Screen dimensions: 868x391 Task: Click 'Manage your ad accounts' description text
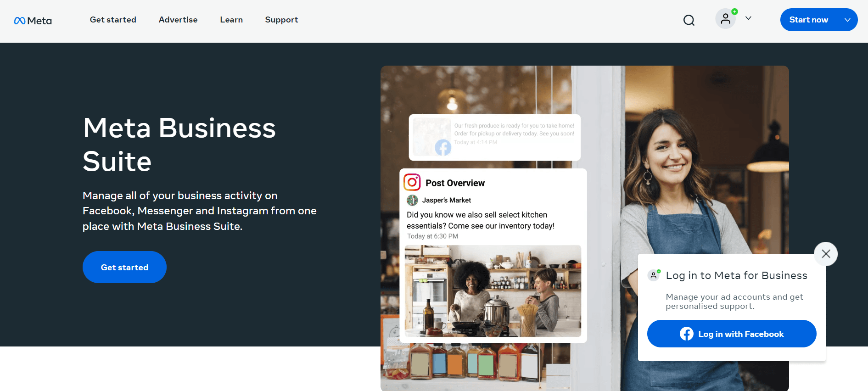tap(734, 302)
